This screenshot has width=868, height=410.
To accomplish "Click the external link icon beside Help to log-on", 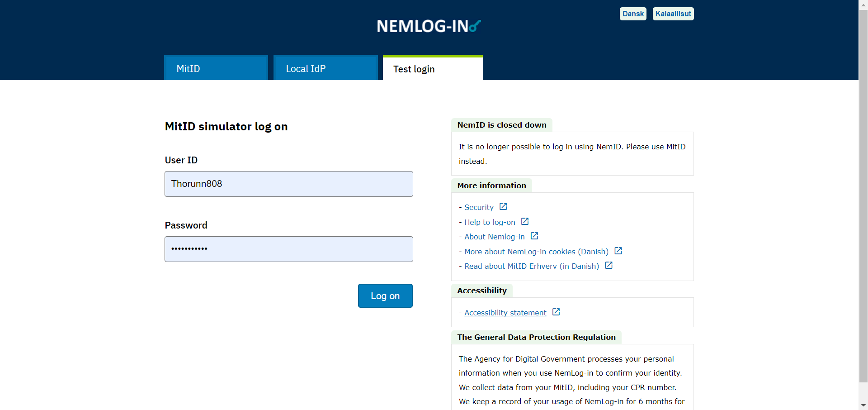I will (x=525, y=222).
